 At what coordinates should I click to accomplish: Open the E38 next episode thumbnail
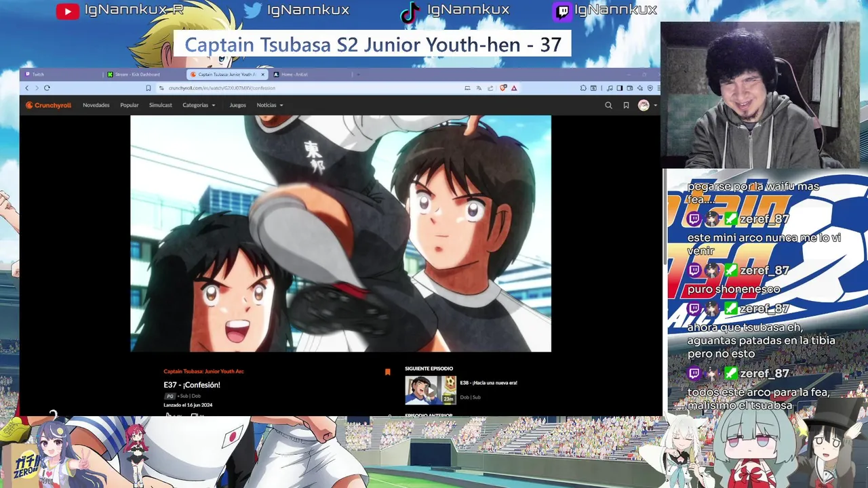tap(431, 390)
